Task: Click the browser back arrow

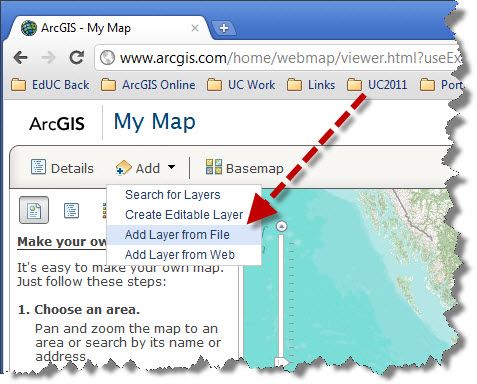Action: [x=21, y=58]
